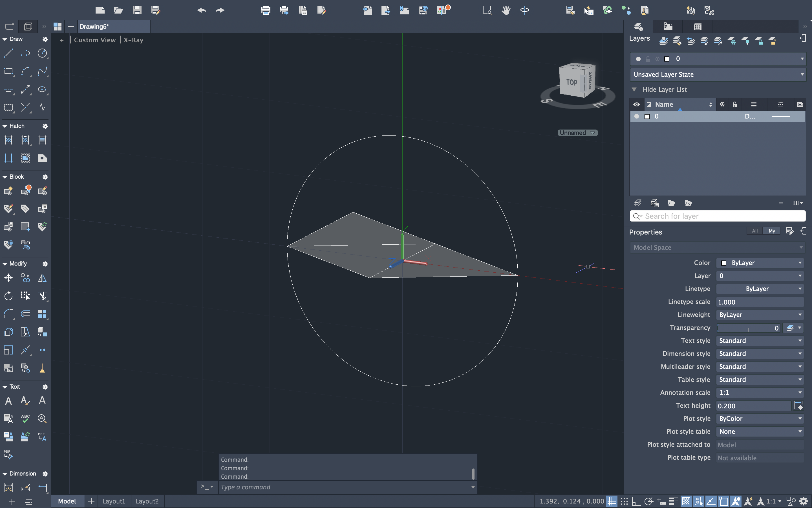Open the Unnamed UCS dropdown

pos(577,133)
